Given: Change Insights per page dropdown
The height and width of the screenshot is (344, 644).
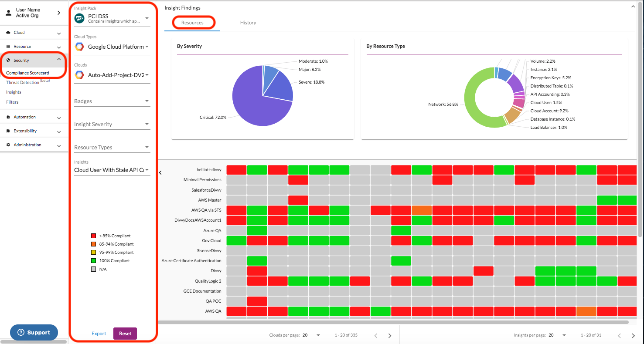Looking at the screenshot, I should point(558,335).
